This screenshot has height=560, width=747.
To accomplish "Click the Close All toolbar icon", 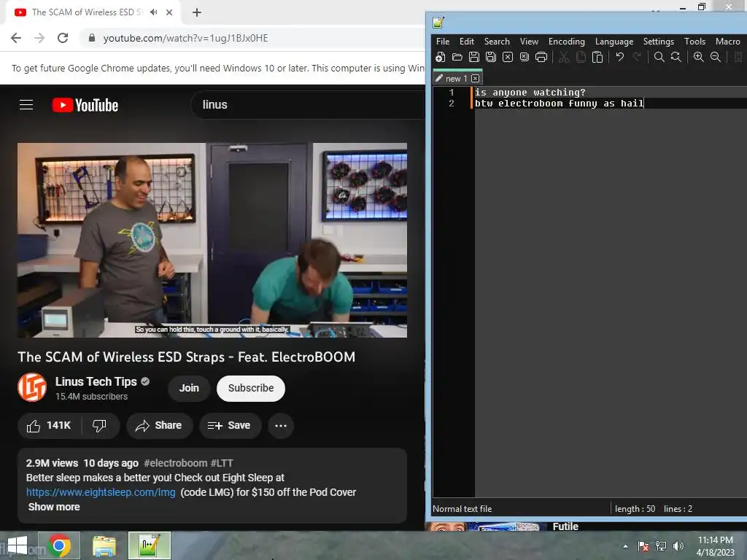I will (x=525, y=57).
